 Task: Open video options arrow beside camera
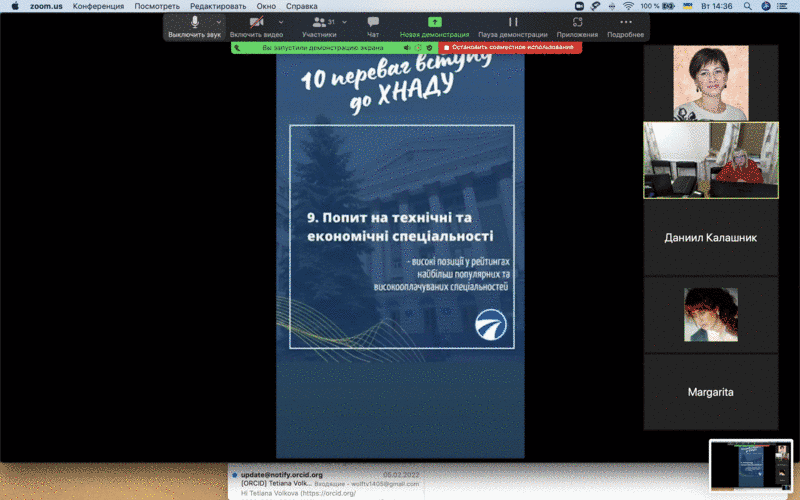point(281,22)
